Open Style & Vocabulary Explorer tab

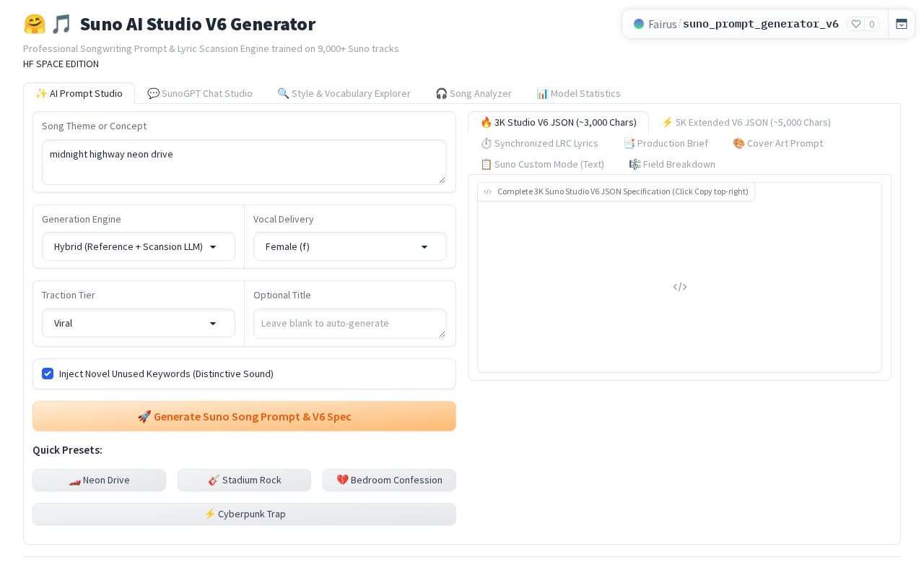[x=344, y=93]
